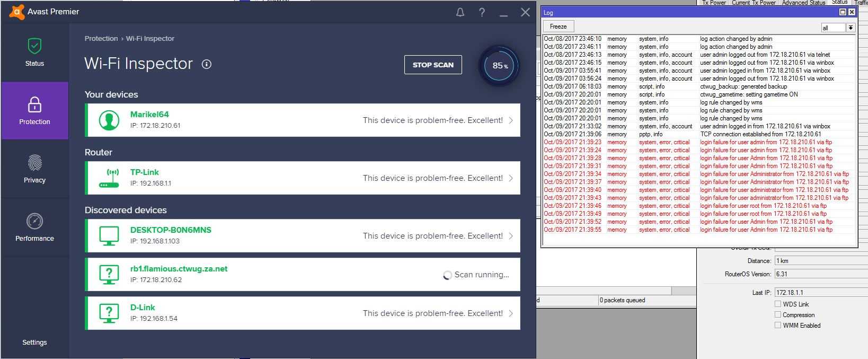Click the TP-Link router icon
The width and height of the screenshot is (868, 359).
click(109, 178)
